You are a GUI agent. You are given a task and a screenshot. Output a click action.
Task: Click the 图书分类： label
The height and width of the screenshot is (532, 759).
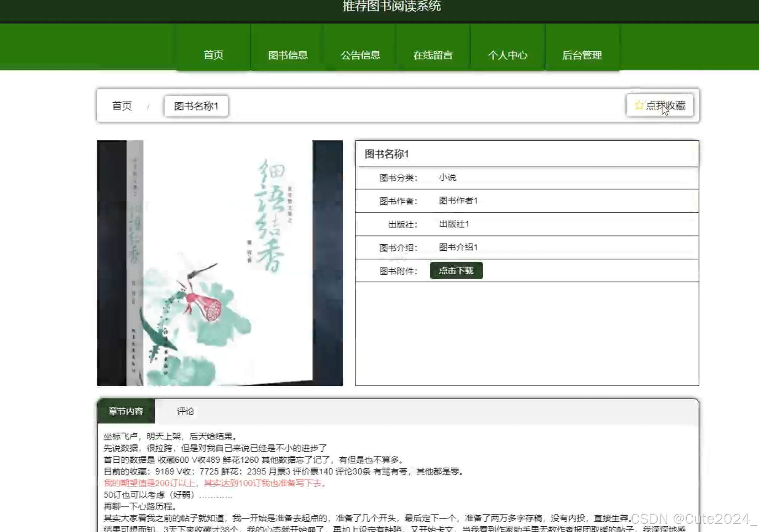398,178
